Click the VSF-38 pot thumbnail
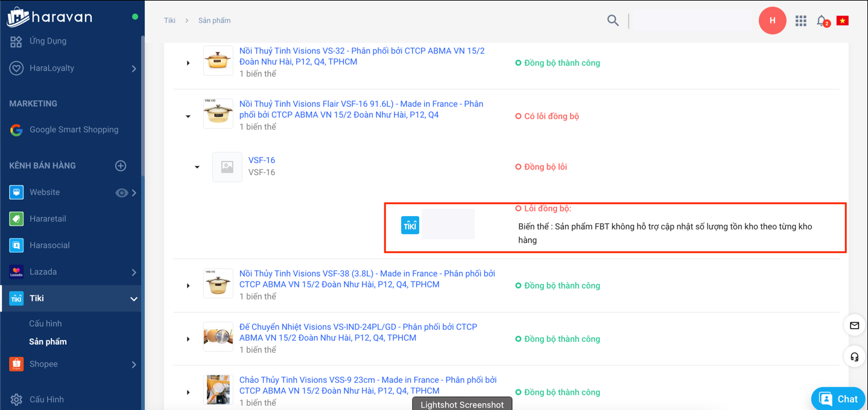Screen dimensions: 868x410 [x=218, y=283]
